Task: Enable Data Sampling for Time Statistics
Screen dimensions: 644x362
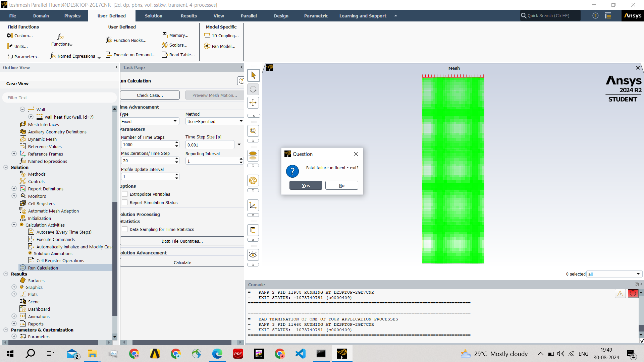Action: [x=125, y=229]
